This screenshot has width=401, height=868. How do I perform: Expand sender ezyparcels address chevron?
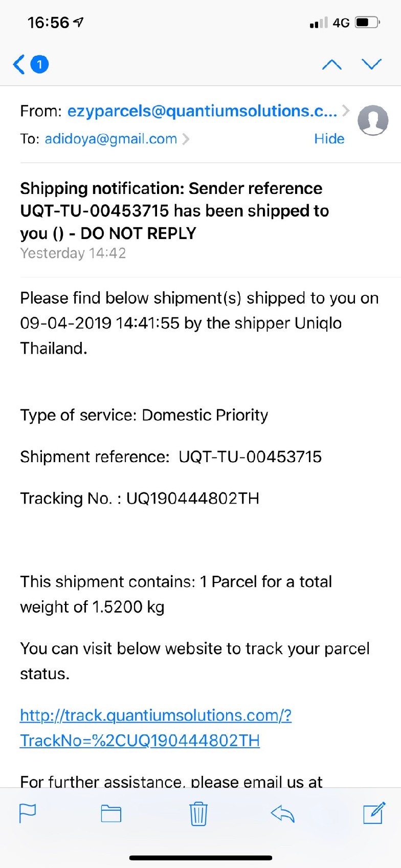pyautogui.click(x=346, y=111)
